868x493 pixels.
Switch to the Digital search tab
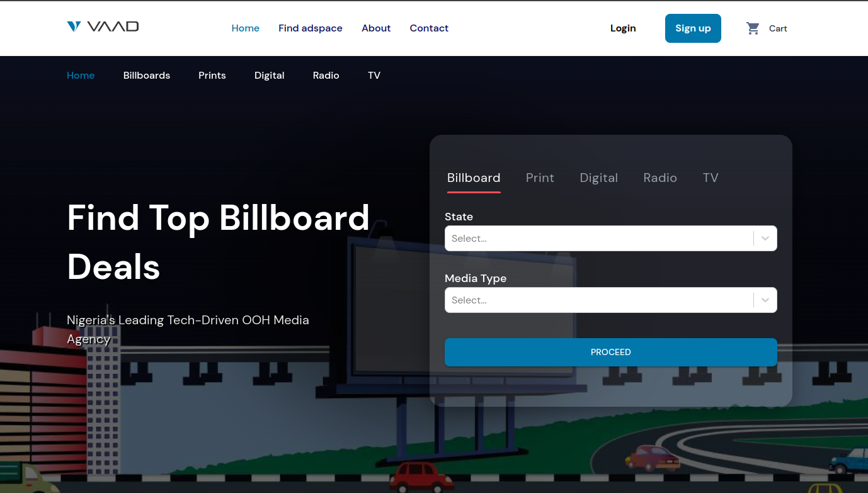click(x=598, y=178)
